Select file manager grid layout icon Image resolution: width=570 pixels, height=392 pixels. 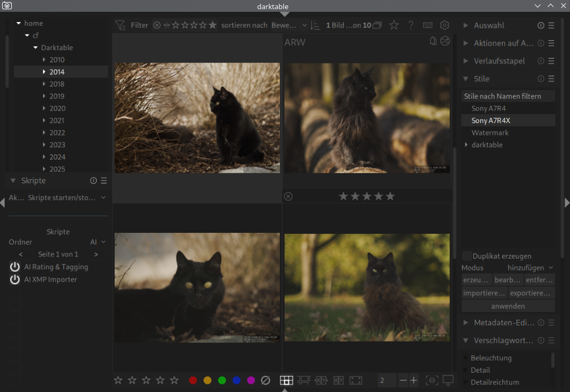point(286,380)
